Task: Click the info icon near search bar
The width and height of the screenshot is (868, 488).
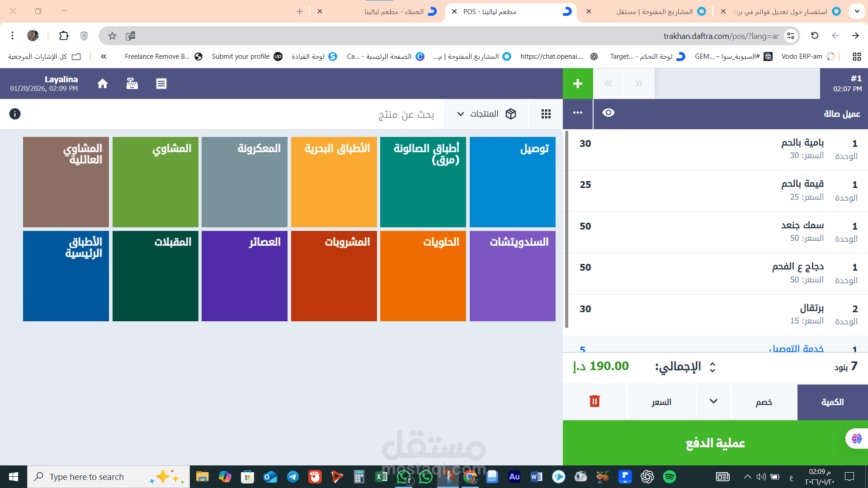Action: (x=15, y=114)
